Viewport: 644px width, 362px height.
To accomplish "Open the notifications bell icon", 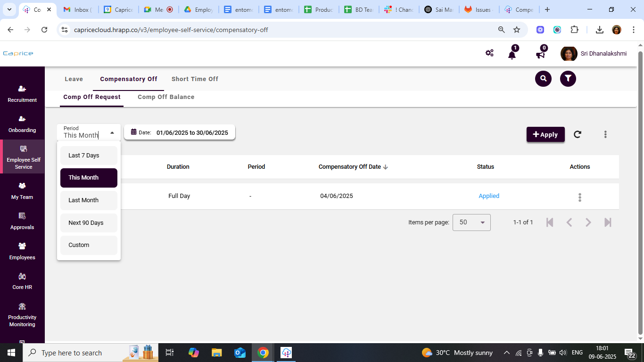I will [x=512, y=54].
